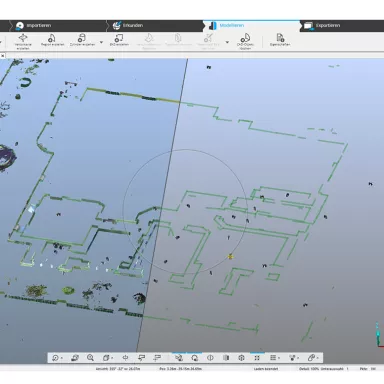Click the vertical column icon in bottom toolbar
Image resolution: width=384 pixels, height=384 pixels.
tap(226, 358)
